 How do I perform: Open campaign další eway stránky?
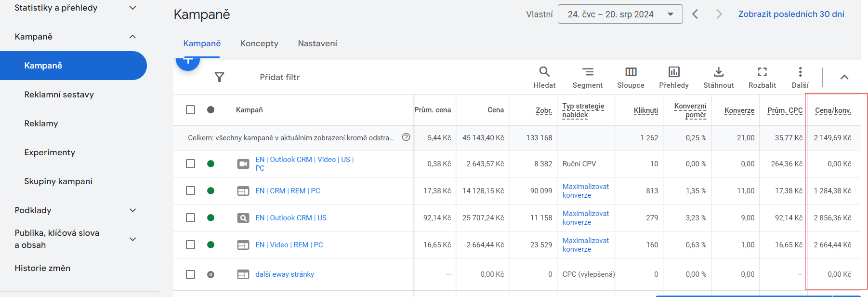click(285, 274)
